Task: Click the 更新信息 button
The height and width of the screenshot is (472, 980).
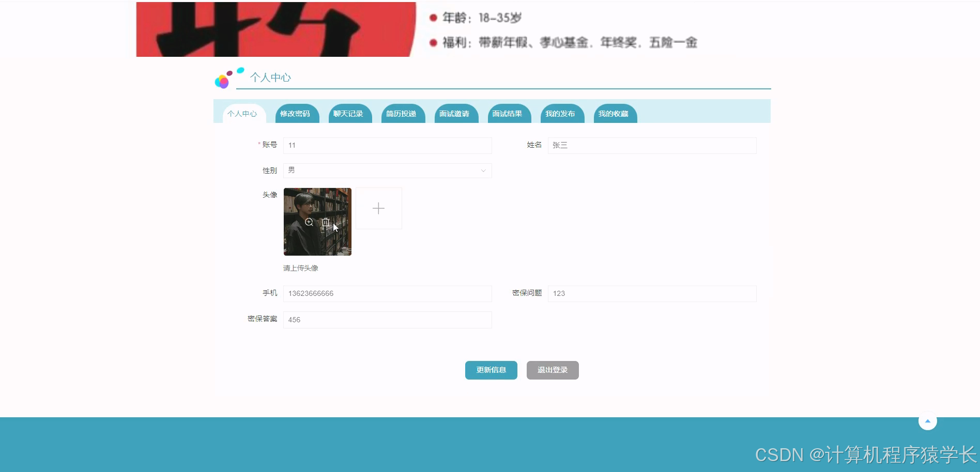Action: [491, 370]
